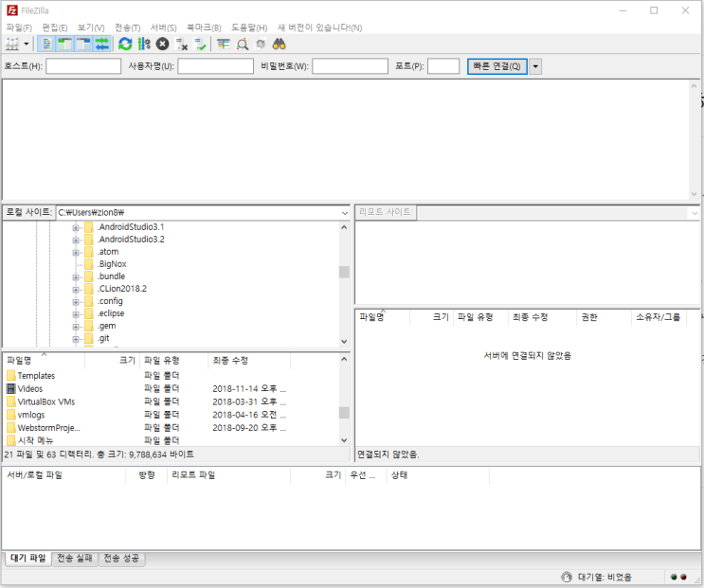Open the directory listing filters dialog
Image resolution: width=704 pixels, height=588 pixels.
click(x=224, y=44)
